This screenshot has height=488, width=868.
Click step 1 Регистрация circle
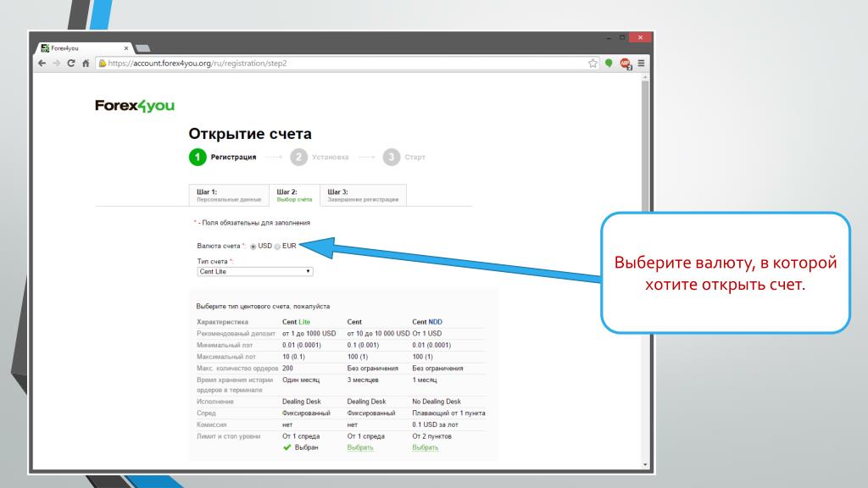pyautogui.click(x=198, y=157)
